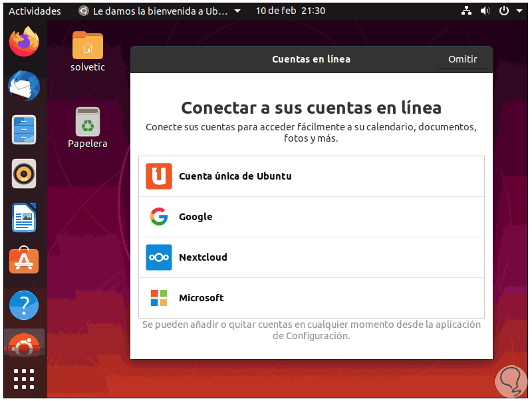Skip setup with the Omitir button
Viewport: 532px width, 401px height.
(x=462, y=59)
